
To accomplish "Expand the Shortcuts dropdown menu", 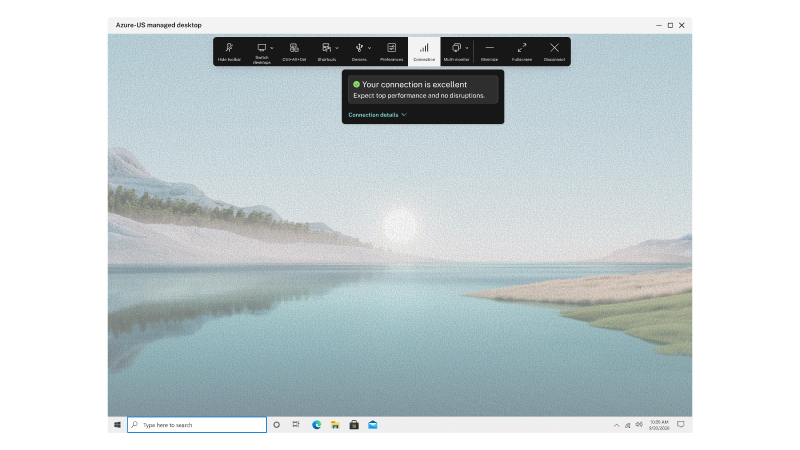I will [336, 48].
